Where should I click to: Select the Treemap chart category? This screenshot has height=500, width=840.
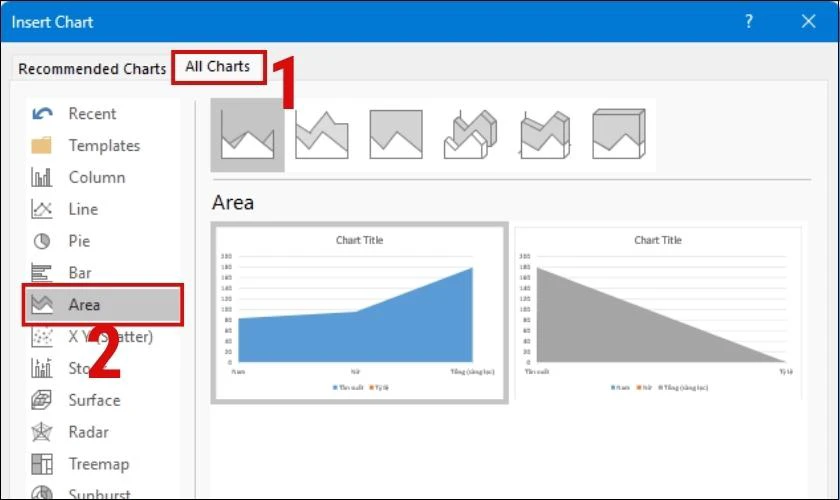click(x=102, y=464)
